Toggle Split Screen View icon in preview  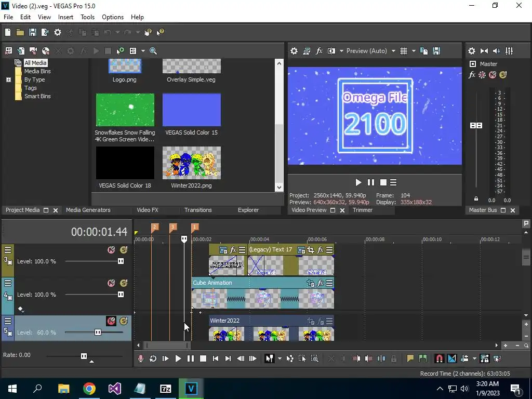coord(331,51)
